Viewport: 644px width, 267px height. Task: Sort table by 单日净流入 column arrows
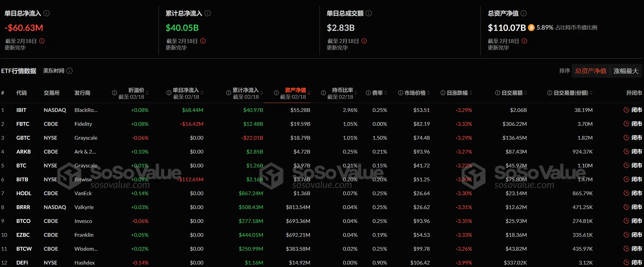(202, 93)
